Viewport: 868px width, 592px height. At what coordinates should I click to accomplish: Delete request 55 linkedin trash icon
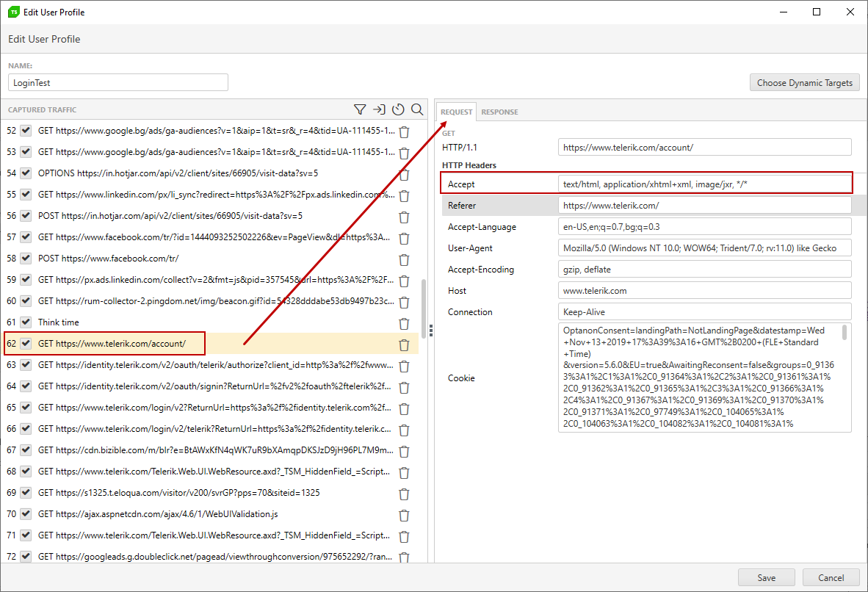coord(404,195)
